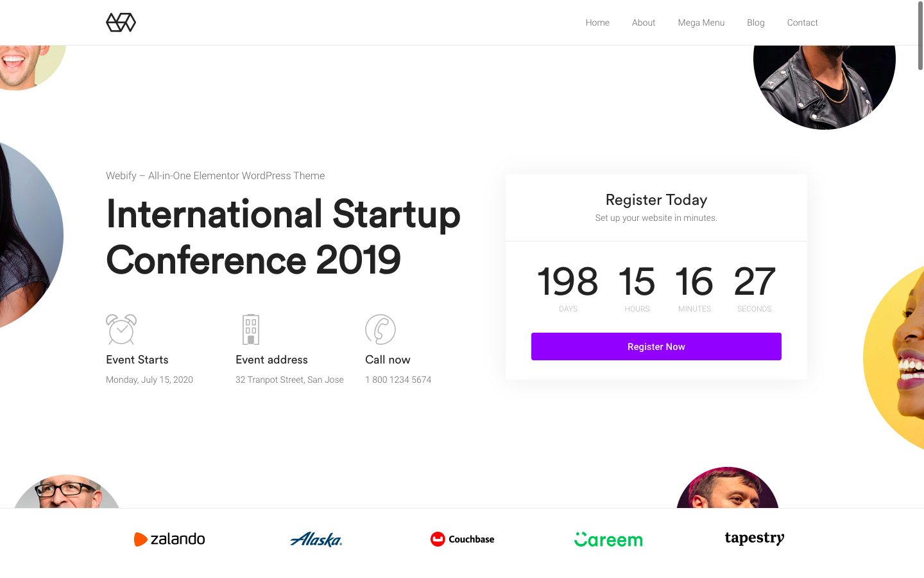Click the telephone Call now icon

point(381,329)
